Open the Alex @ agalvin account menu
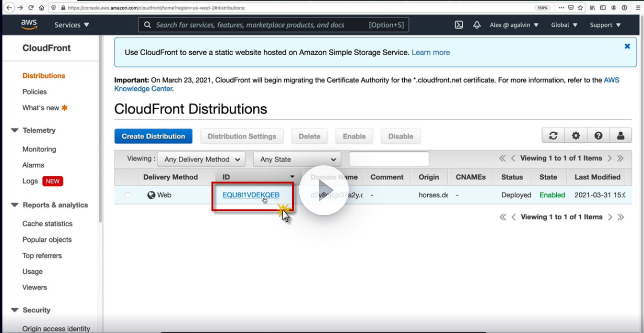 (514, 25)
